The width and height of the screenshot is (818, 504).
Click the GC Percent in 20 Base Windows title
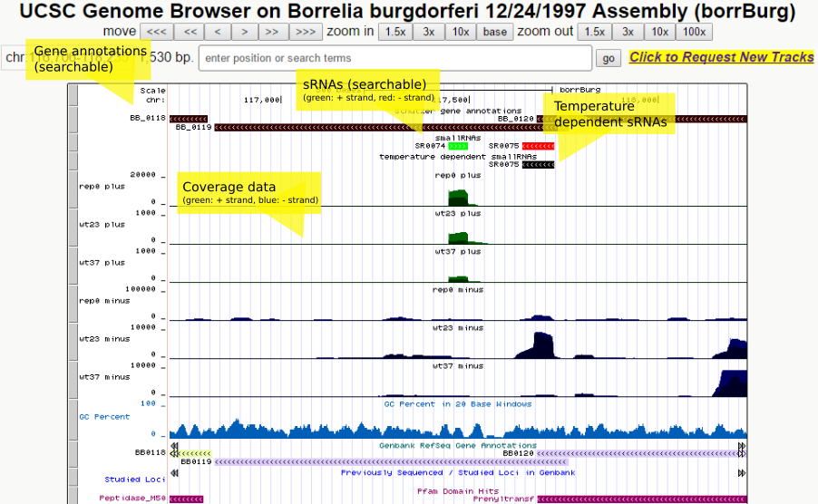point(457,404)
